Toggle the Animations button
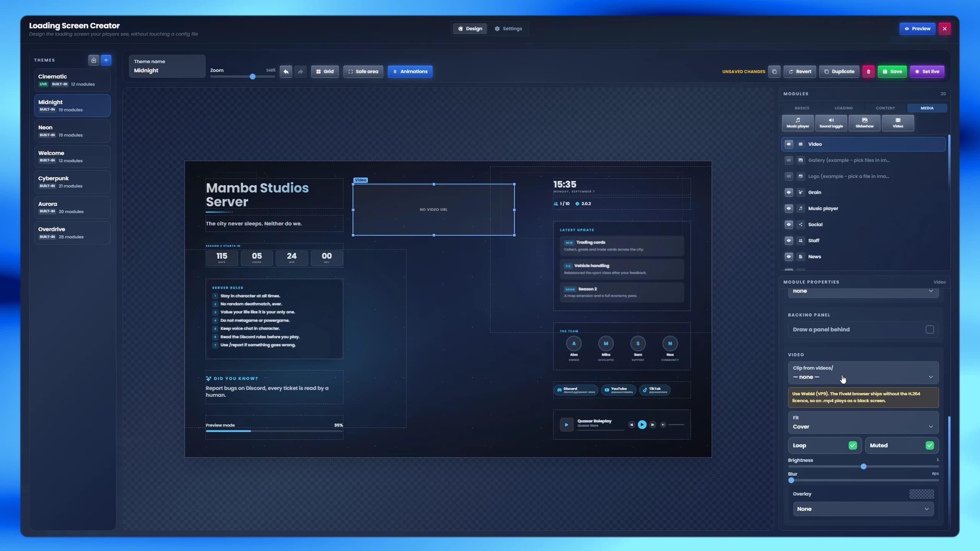Image resolution: width=980 pixels, height=551 pixels. tap(410, 72)
